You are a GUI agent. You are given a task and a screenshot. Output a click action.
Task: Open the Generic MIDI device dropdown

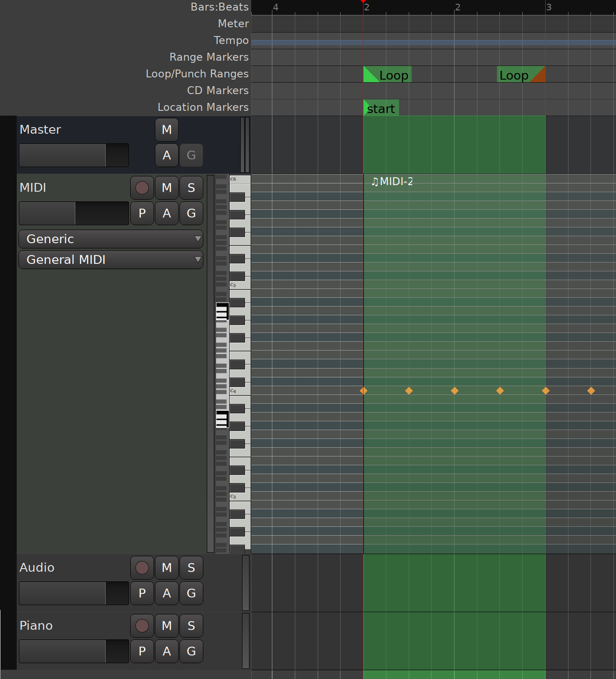point(111,239)
